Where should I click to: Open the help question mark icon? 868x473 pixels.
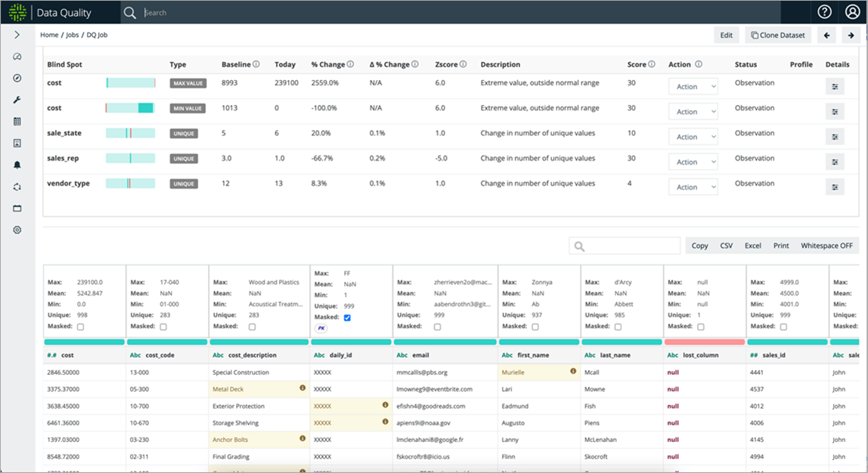(824, 11)
